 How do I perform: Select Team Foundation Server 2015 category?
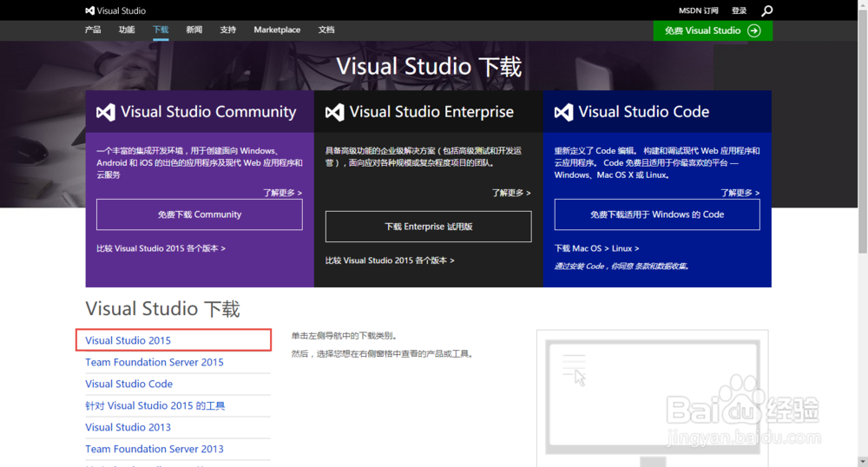click(155, 362)
